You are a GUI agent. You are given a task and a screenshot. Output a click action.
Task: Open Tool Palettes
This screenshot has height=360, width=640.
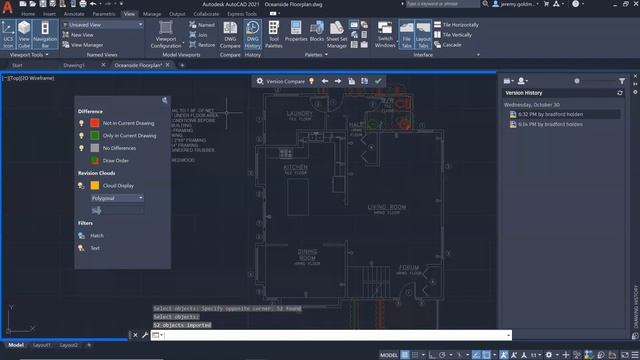pyautogui.click(x=274, y=34)
